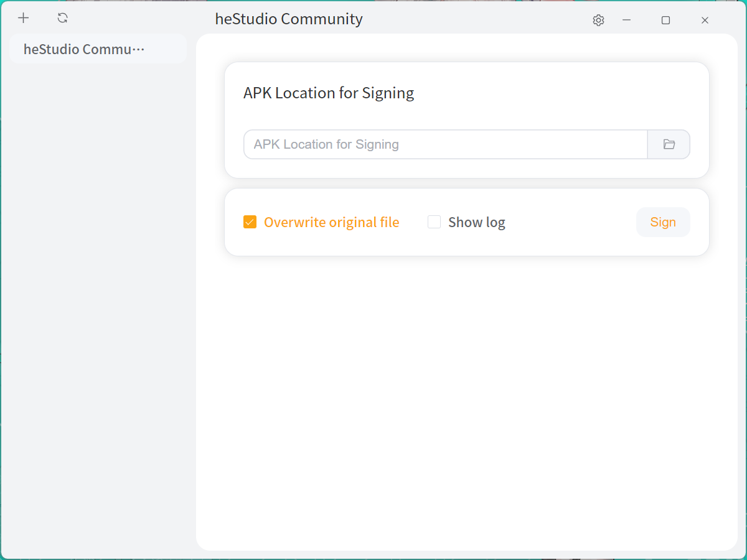Click the APK Location for Signing heading
Screen dimensions: 747x560
(329, 93)
